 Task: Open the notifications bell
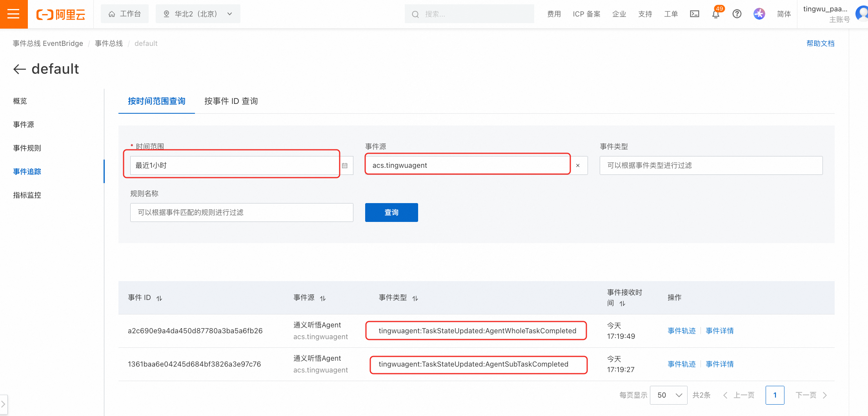(716, 14)
